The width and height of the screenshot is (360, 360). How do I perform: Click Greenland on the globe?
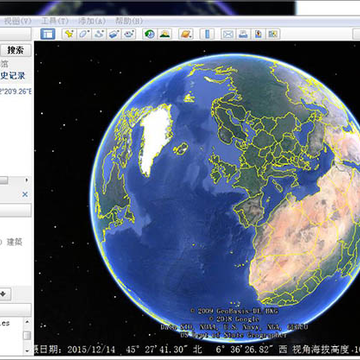click(x=155, y=139)
